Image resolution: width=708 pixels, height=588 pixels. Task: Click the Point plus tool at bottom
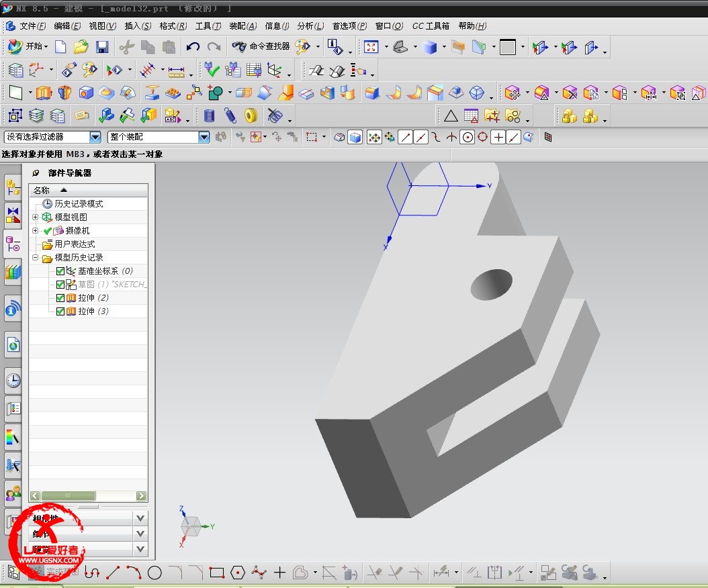pyautogui.click(x=279, y=573)
